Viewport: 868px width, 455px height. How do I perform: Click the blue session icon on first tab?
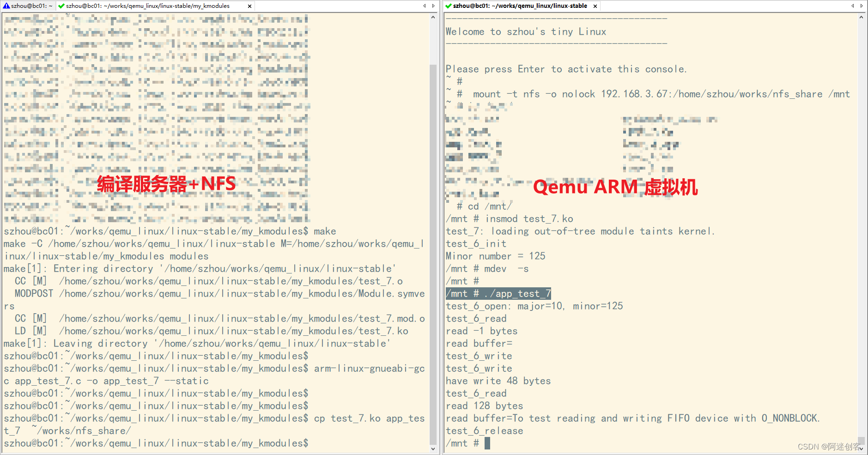[6, 6]
